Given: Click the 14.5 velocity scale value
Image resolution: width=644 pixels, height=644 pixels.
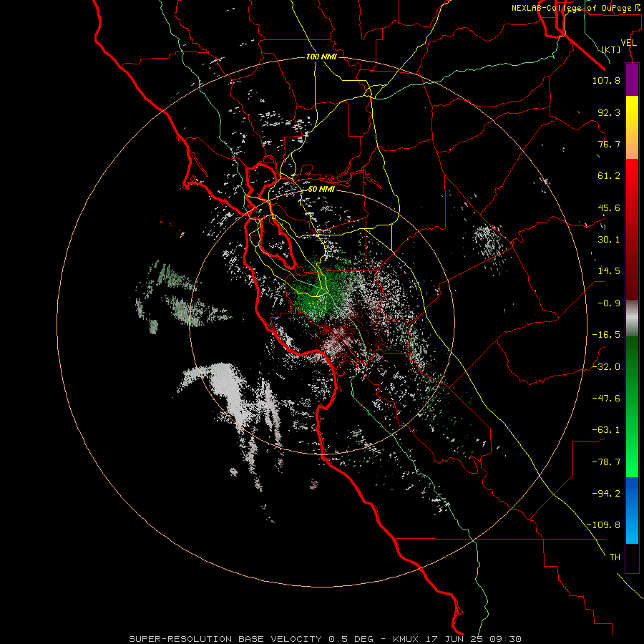Looking at the screenshot, I should (609, 271).
